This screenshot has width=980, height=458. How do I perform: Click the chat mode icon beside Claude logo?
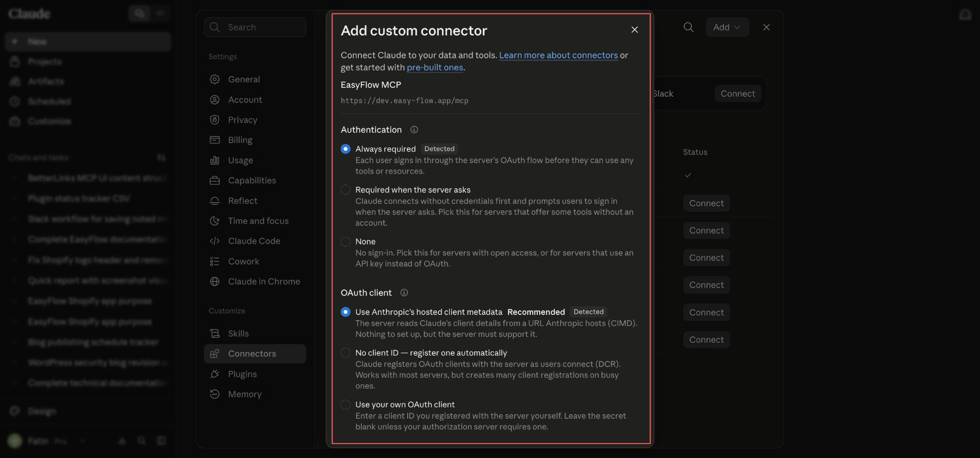pyautogui.click(x=140, y=13)
